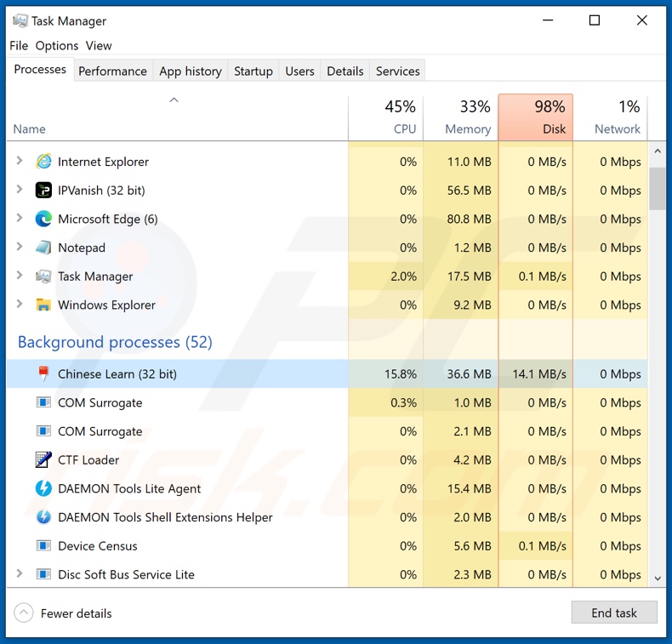
Task: Click the 15.4 MB memory value
Action: [470, 488]
